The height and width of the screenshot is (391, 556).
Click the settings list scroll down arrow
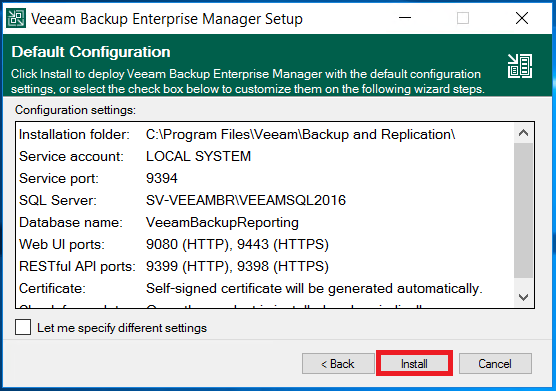click(523, 297)
